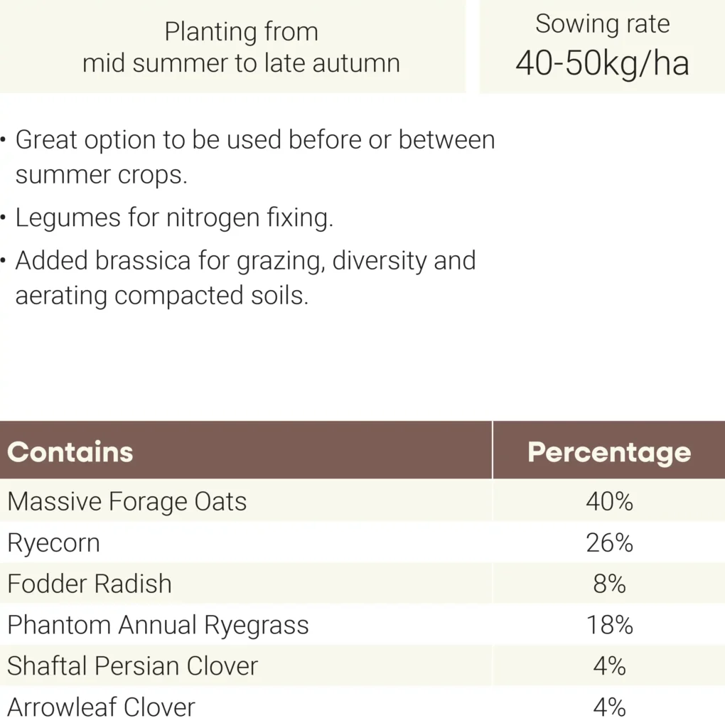
Task: Click the "Percentage" column header
Action: click(x=609, y=452)
